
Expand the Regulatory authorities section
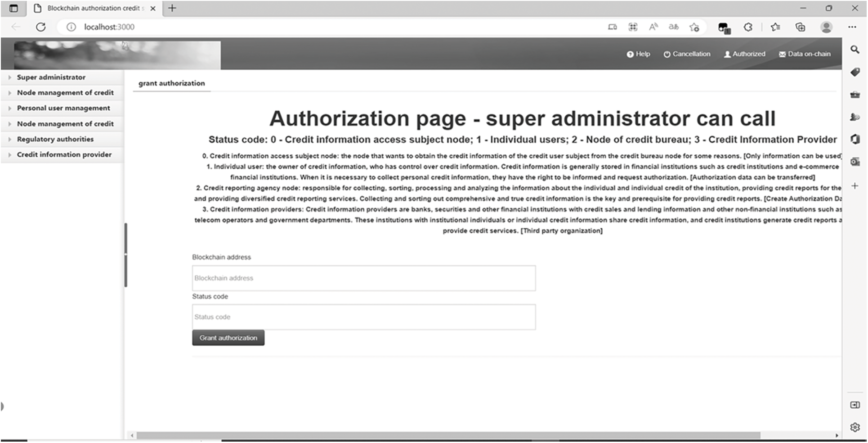point(55,139)
